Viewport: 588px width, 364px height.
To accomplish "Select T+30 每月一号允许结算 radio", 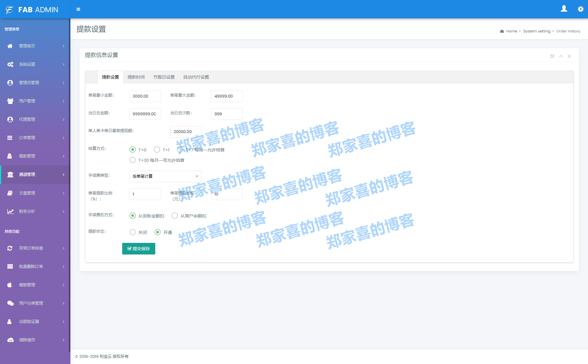I will pos(133,160).
